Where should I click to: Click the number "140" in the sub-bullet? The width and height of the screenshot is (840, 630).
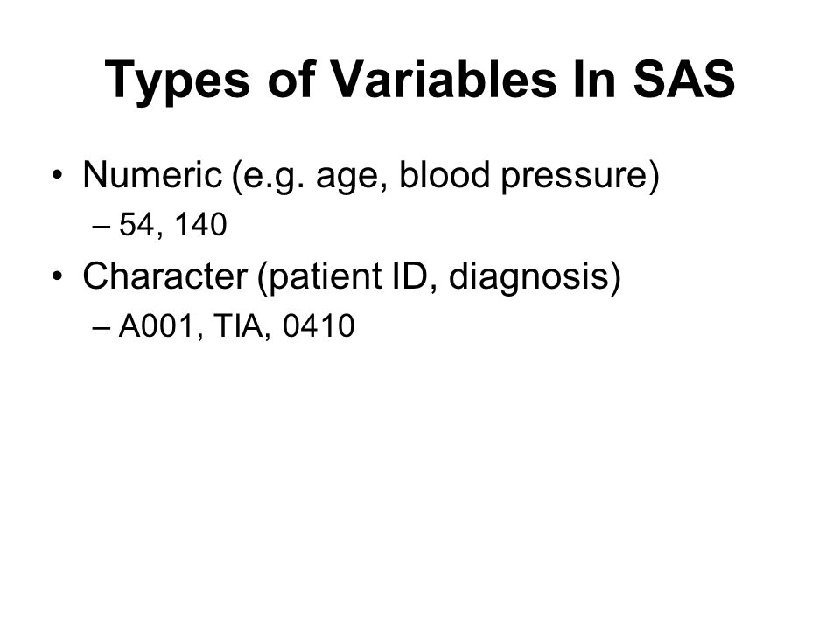(x=201, y=224)
